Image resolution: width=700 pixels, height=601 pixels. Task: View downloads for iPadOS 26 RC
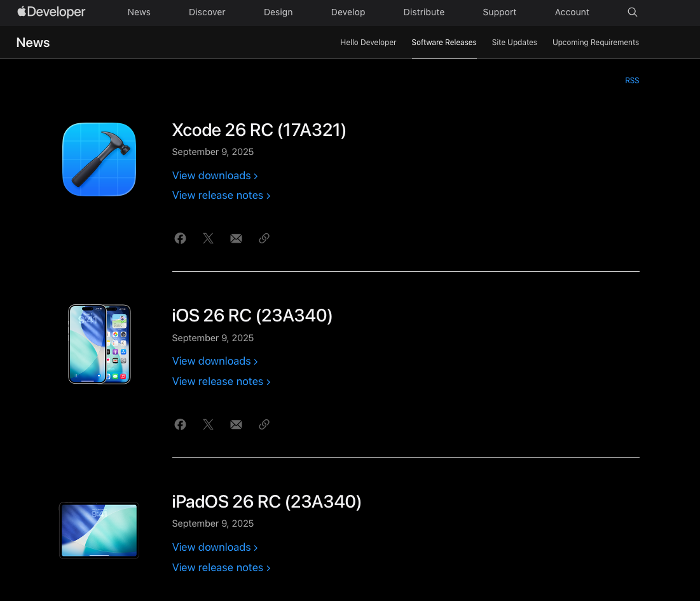(215, 547)
